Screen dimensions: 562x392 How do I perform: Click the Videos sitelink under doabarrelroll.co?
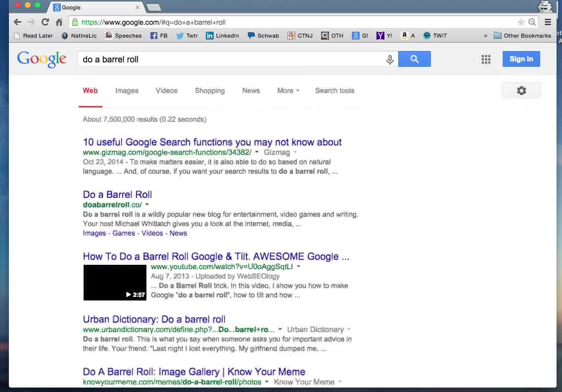click(x=152, y=233)
